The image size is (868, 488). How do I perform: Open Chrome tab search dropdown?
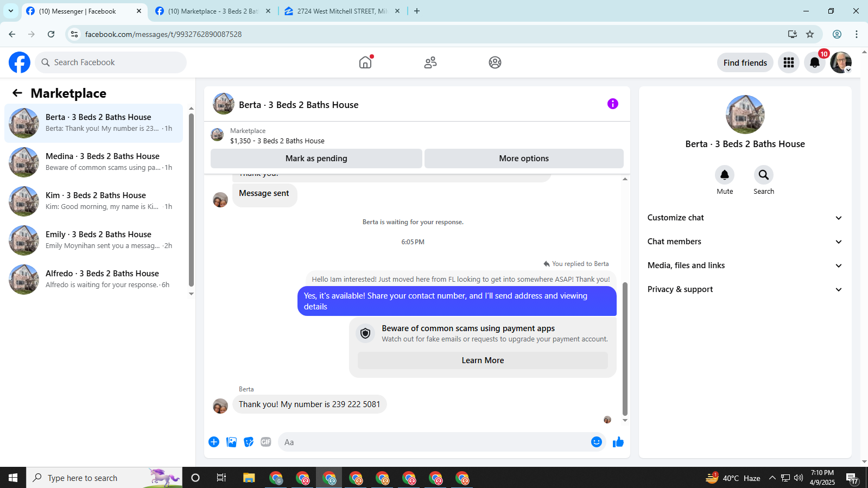tap(11, 11)
